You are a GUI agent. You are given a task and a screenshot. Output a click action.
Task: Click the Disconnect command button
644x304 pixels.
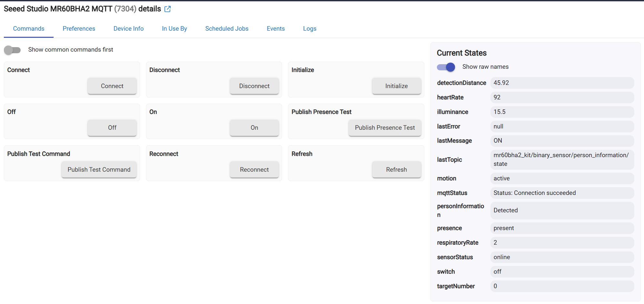pyautogui.click(x=254, y=86)
